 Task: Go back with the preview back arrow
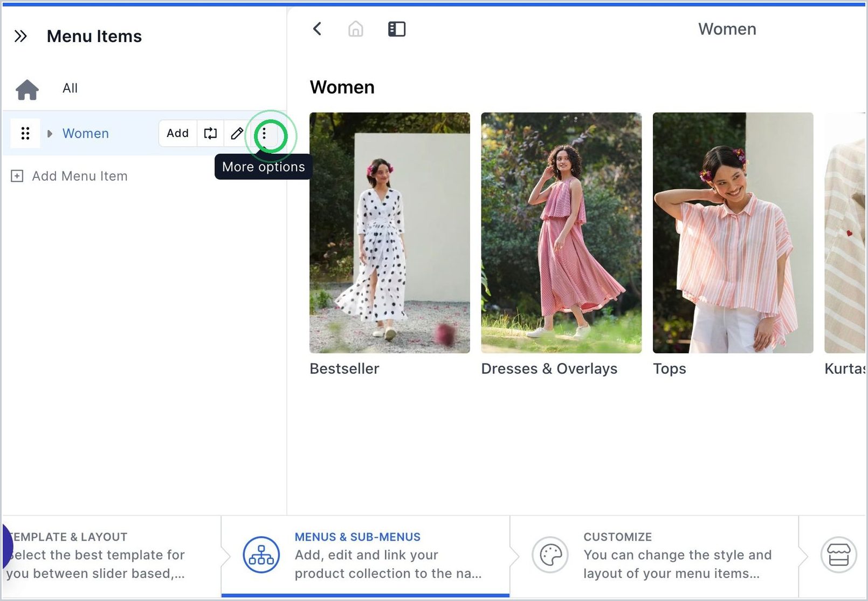point(317,29)
